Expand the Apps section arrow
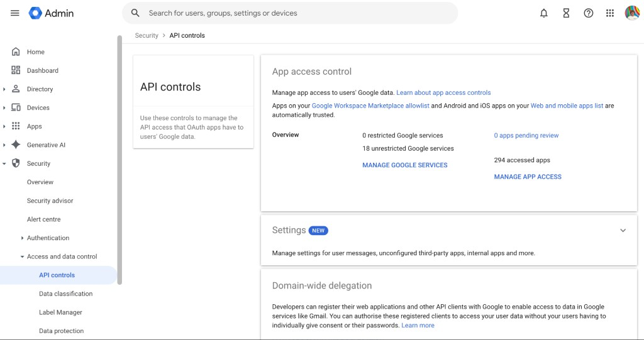This screenshot has width=644, height=340. point(4,126)
